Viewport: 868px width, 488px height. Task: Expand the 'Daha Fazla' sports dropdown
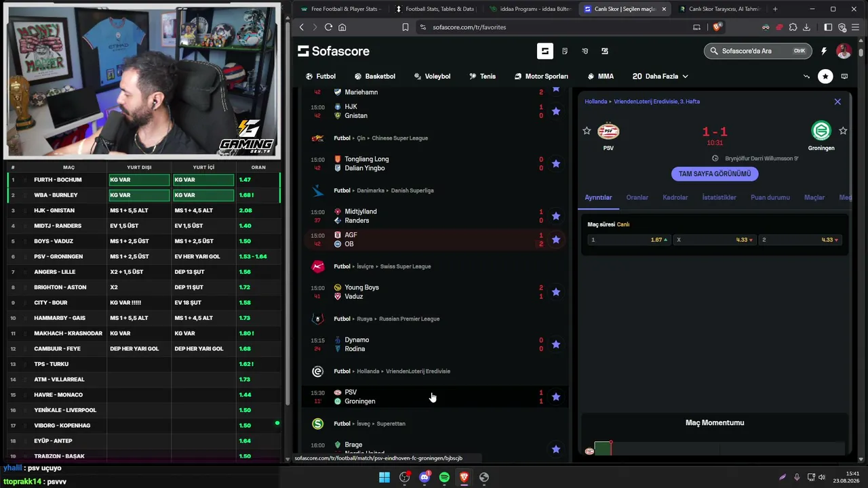[x=660, y=77]
